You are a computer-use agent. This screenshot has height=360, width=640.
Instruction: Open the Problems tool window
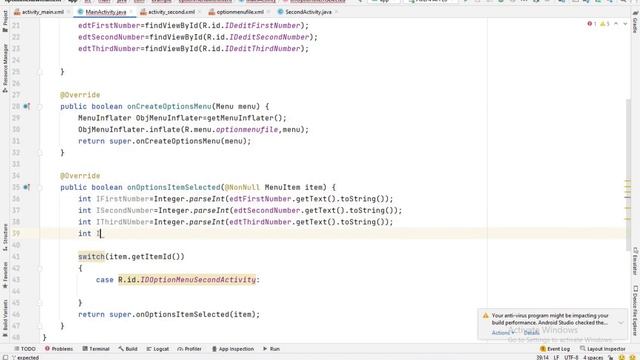(x=59, y=349)
